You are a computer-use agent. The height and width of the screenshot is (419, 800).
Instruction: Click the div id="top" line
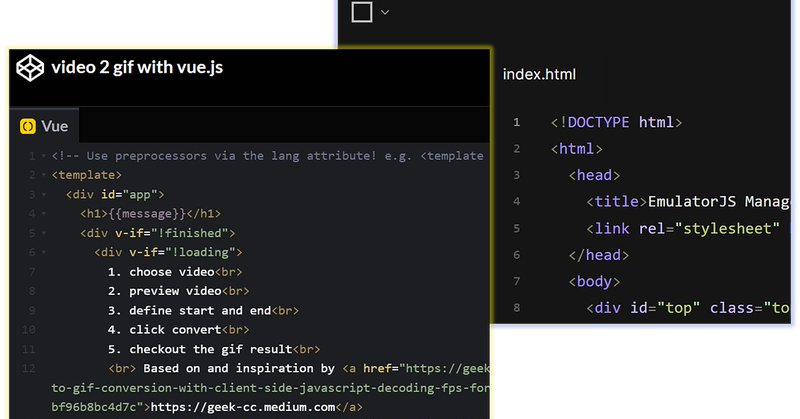[x=688, y=308]
